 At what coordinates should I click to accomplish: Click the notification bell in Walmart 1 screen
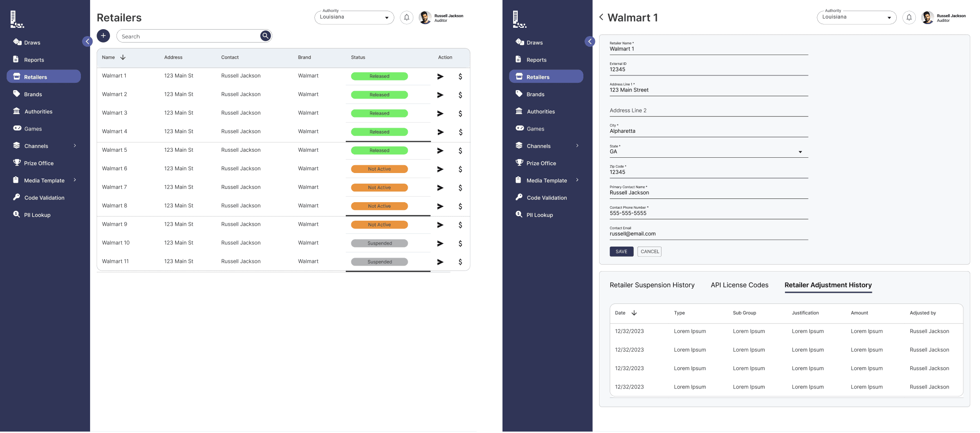(909, 18)
